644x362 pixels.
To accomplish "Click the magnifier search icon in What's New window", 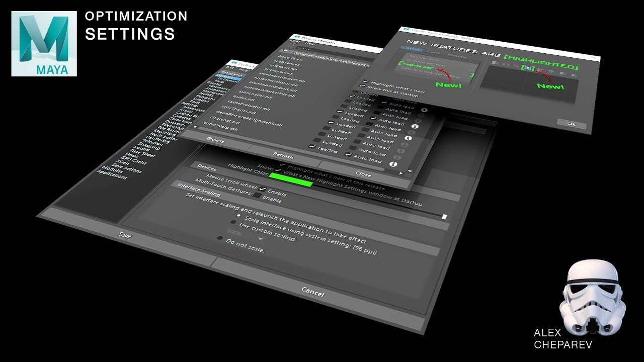I will tap(516, 66).
